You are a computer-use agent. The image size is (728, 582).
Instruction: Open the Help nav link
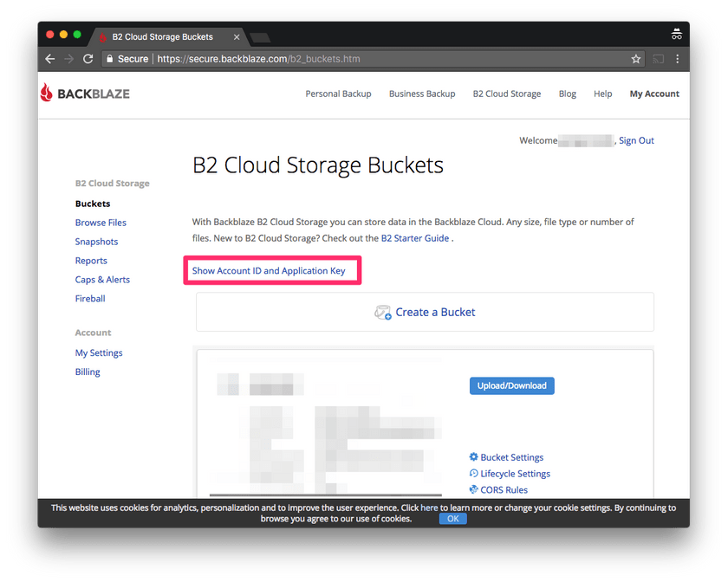coord(602,94)
